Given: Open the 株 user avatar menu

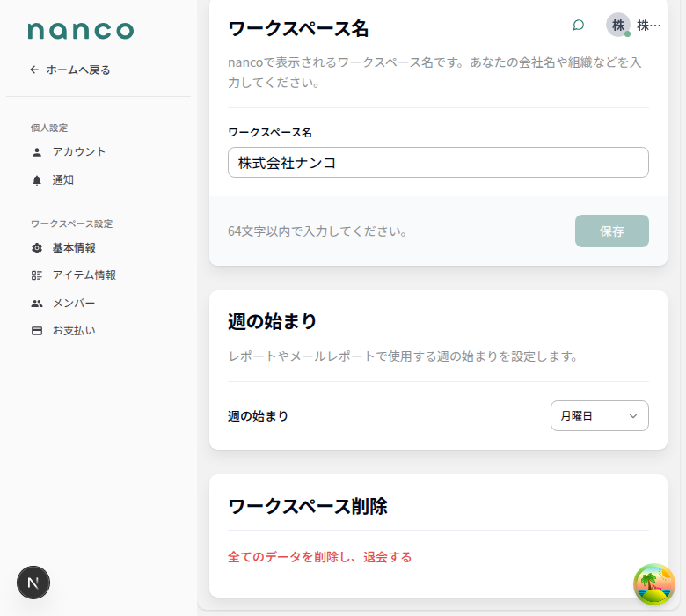Looking at the screenshot, I should 618,25.
